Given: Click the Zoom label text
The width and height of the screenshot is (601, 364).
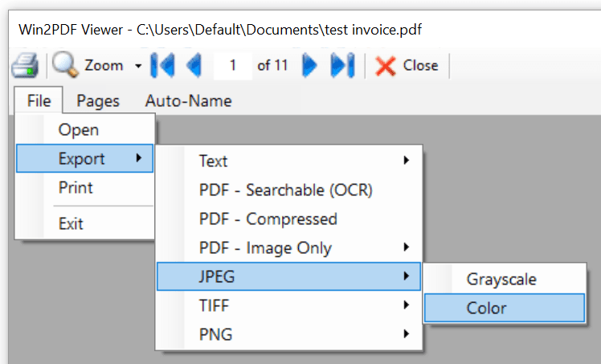Looking at the screenshot, I should coord(104,66).
